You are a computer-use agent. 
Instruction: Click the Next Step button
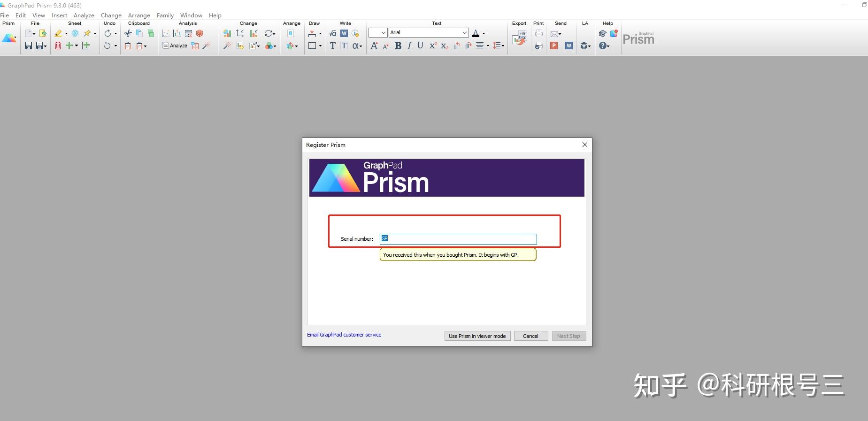click(x=568, y=336)
